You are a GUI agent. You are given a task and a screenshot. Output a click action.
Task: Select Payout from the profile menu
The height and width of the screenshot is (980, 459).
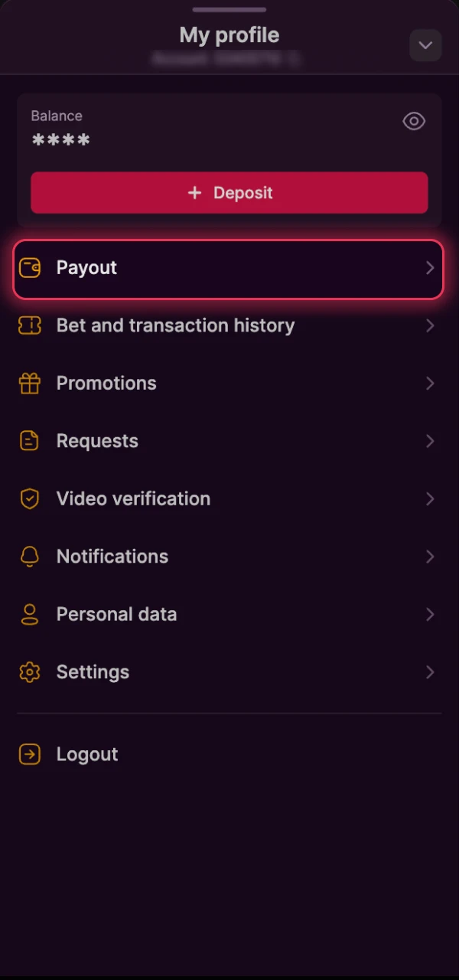[x=86, y=268]
